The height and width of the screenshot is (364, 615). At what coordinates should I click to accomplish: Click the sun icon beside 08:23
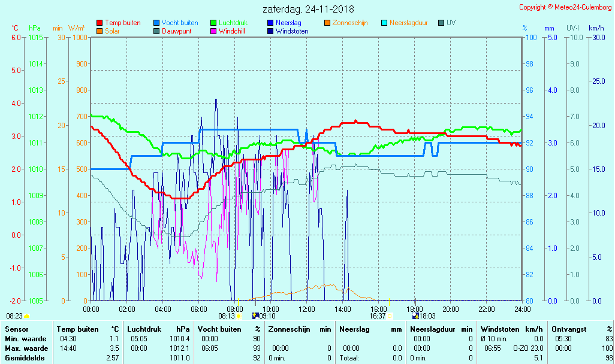tap(26, 316)
